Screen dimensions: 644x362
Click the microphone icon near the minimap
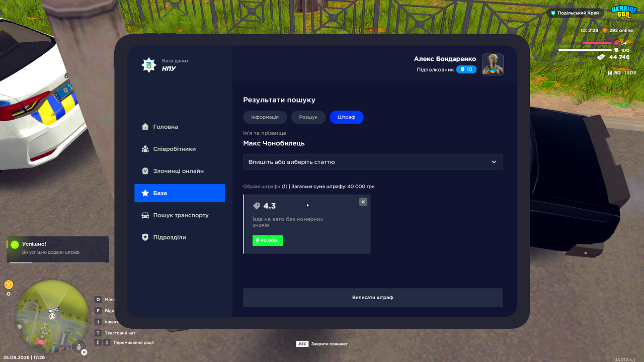[78, 346]
